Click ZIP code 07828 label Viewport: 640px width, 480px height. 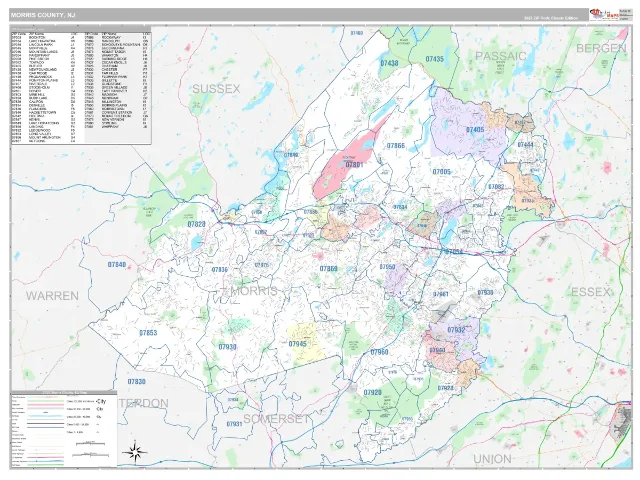coord(196,224)
